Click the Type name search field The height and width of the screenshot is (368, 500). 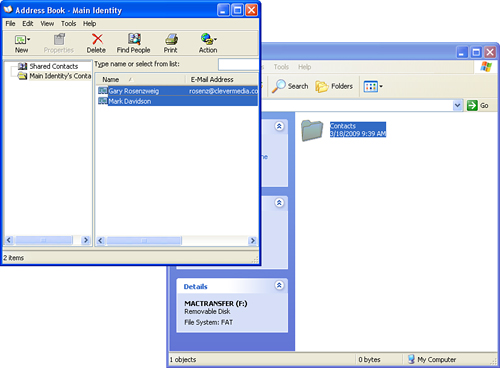238,64
